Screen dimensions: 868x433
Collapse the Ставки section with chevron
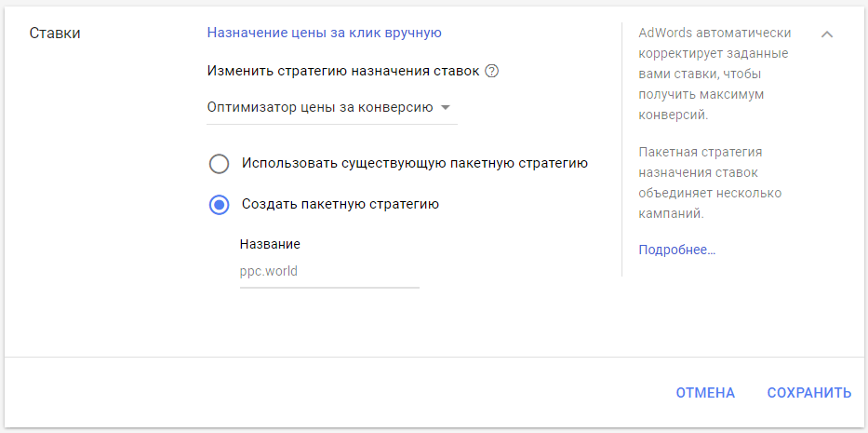click(x=827, y=34)
